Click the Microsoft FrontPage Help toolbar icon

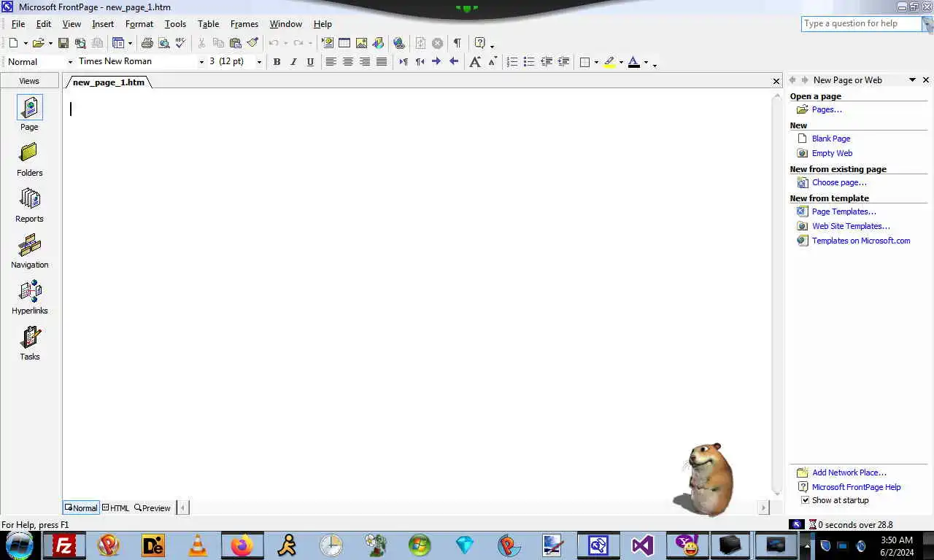(479, 43)
